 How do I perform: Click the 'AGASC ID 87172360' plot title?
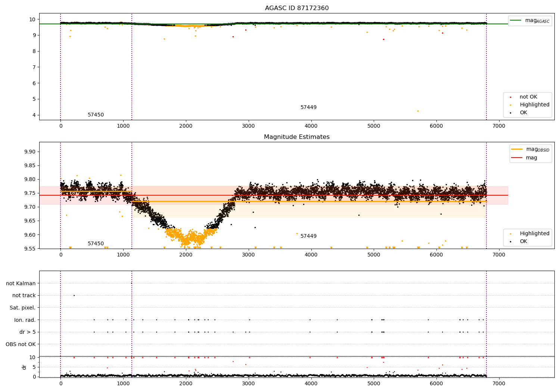(x=297, y=8)
